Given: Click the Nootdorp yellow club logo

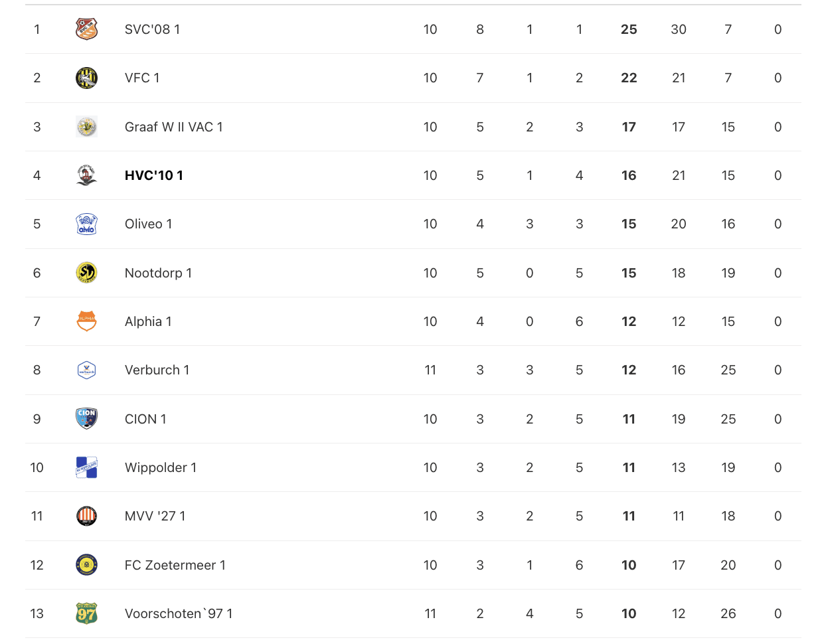Looking at the screenshot, I should pyautogui.click(x=86, y=273).
